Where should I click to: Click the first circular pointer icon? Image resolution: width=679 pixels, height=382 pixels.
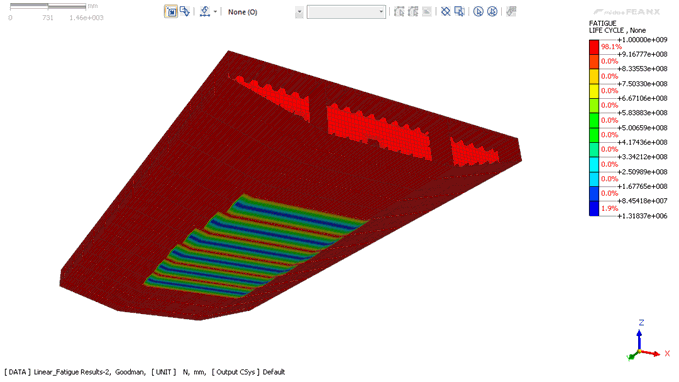point(478,12)
